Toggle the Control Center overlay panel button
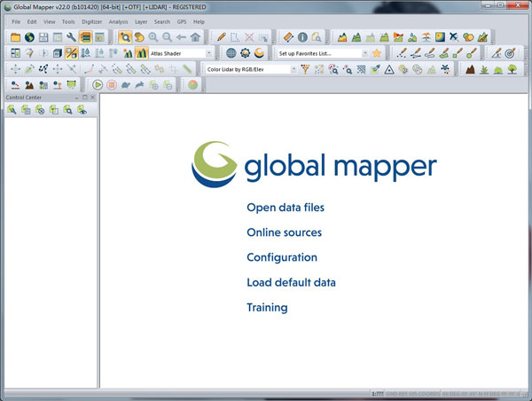 pos(85,37)
